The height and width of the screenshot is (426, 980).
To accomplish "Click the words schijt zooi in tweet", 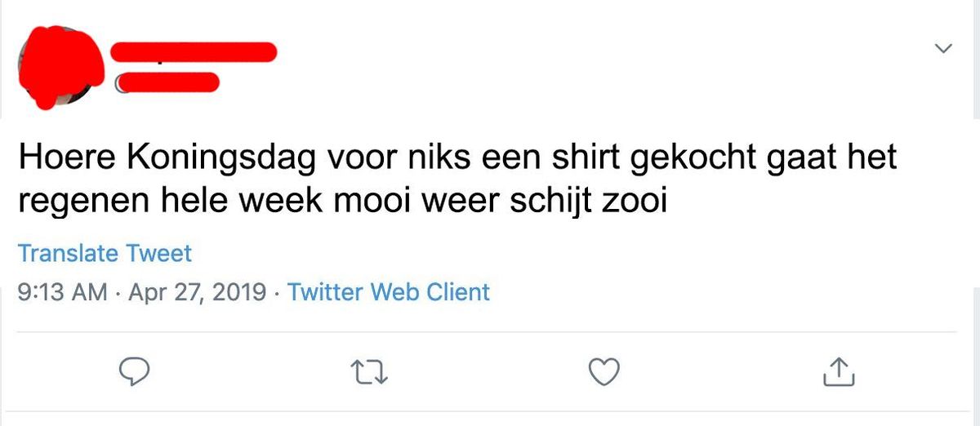I will (588, 201).
